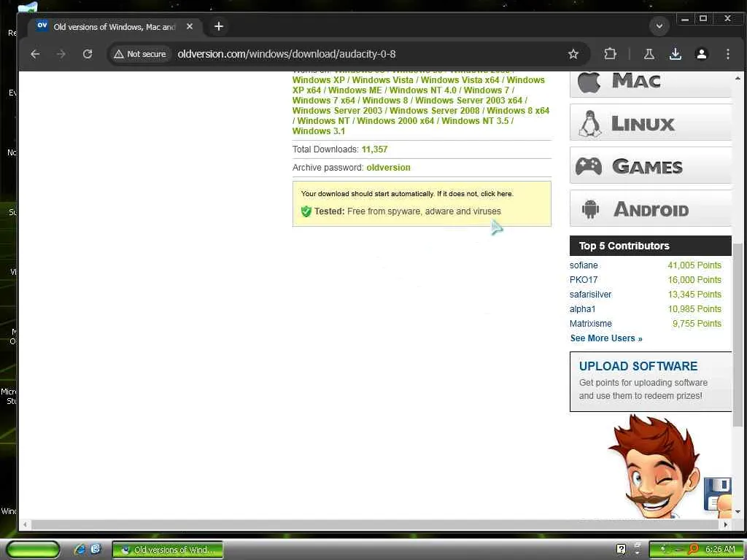Bookmark this page with the star icon
The image size is (747, 560).
573,54
